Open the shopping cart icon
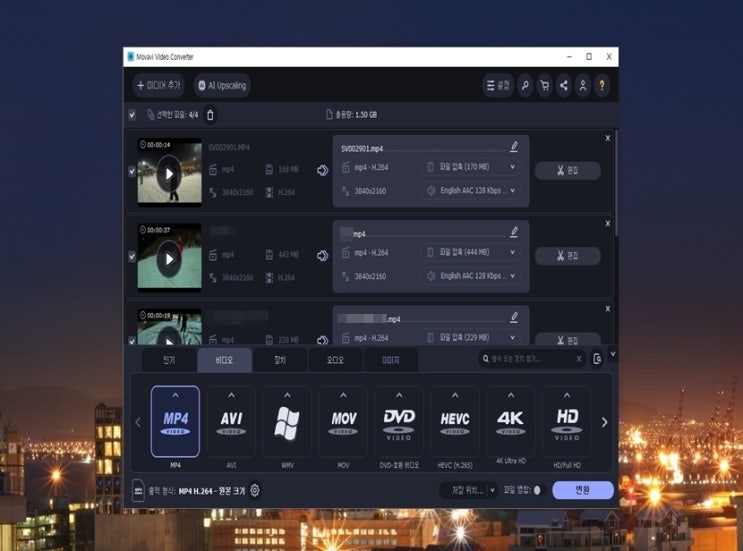Image resolution: width=743 pixels, height=551 pixels. tap(544, 85)
